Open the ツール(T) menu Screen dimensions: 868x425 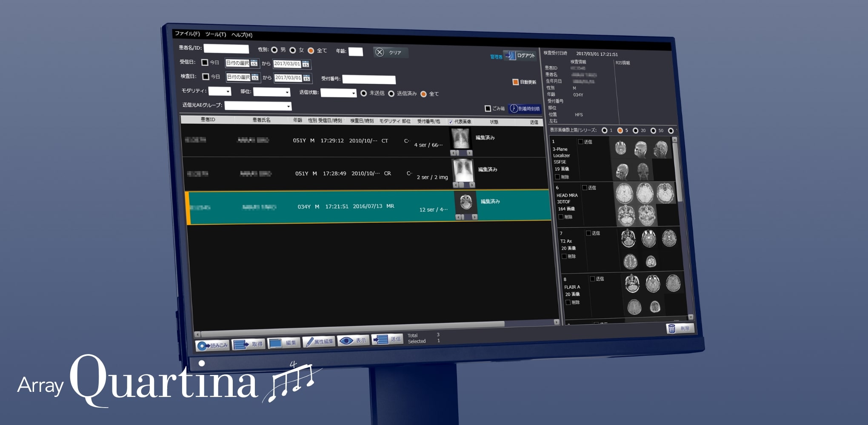click(215, 34)
